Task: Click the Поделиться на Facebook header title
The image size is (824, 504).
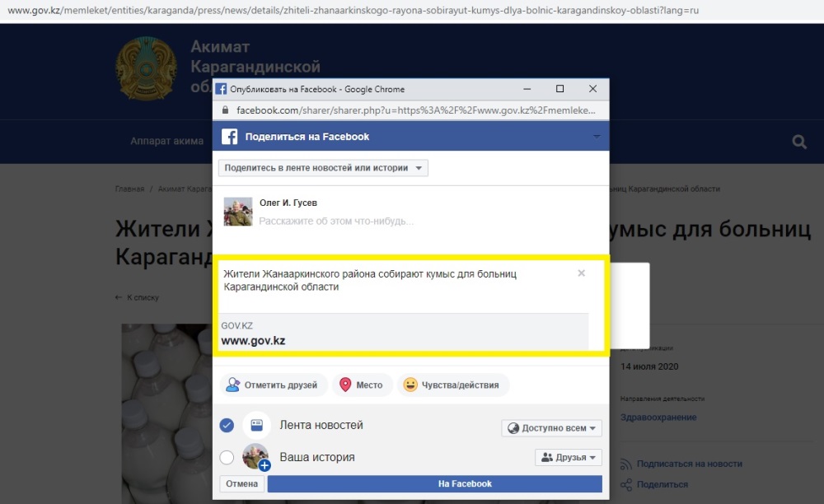Action: [x=307, y=137]
